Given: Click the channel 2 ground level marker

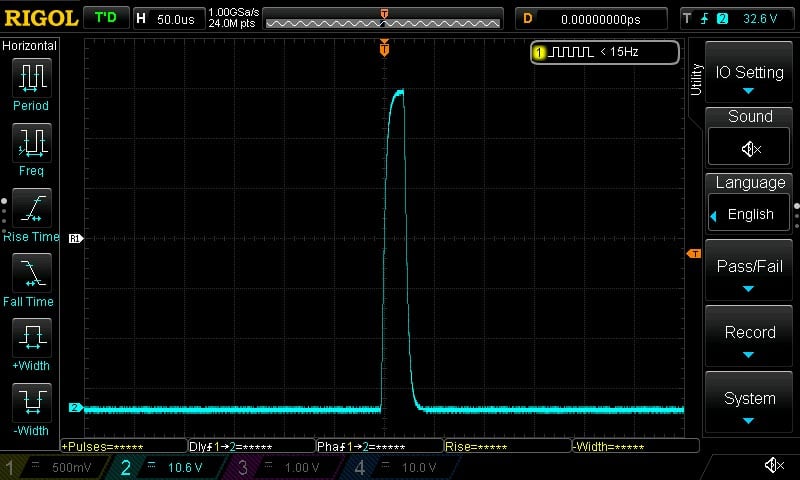Looking at the screenshot, I should [x=76, y=407].
